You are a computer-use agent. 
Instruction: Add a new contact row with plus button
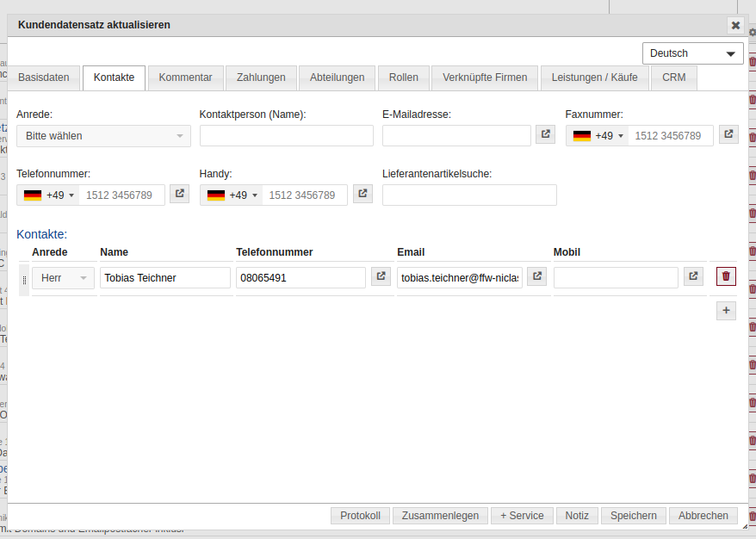tap(726, 311)
